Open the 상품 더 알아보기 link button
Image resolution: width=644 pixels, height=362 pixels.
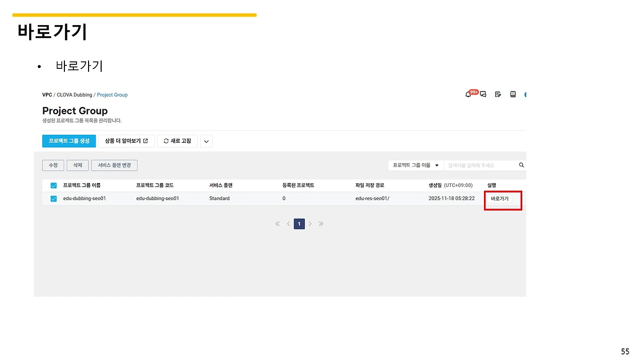[x=126, y=141]
